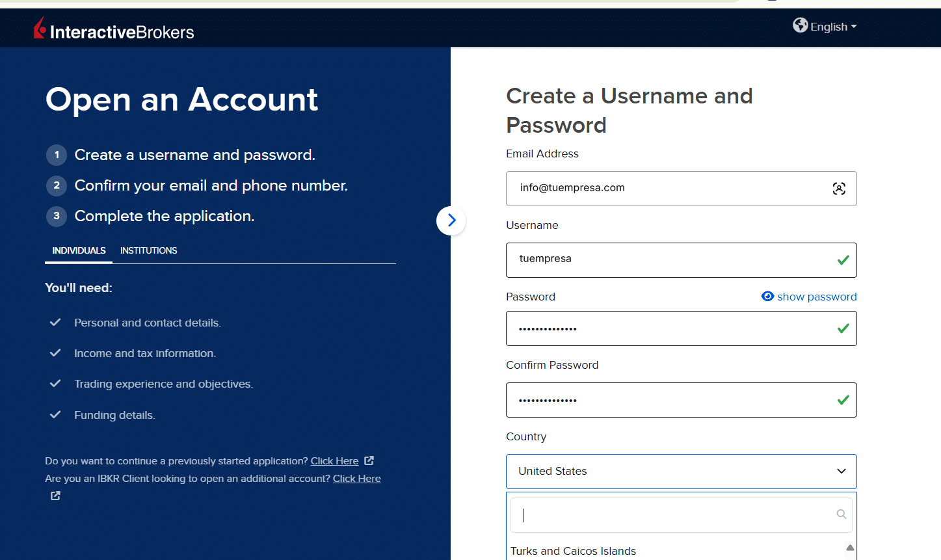This screenshot has width=941, height=560.
Task: Click the external-link icon beside first Click Here
Action: point(369,460)
